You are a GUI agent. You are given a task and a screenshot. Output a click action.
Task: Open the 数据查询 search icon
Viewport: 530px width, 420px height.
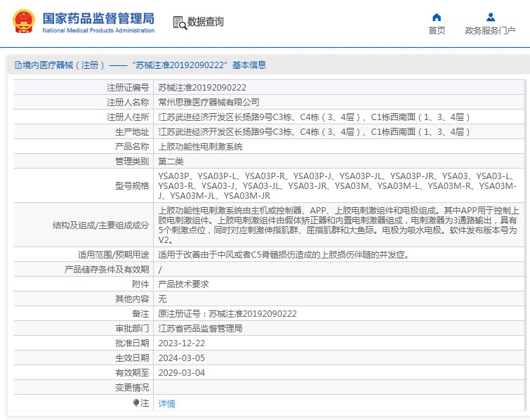coord(180,22)
